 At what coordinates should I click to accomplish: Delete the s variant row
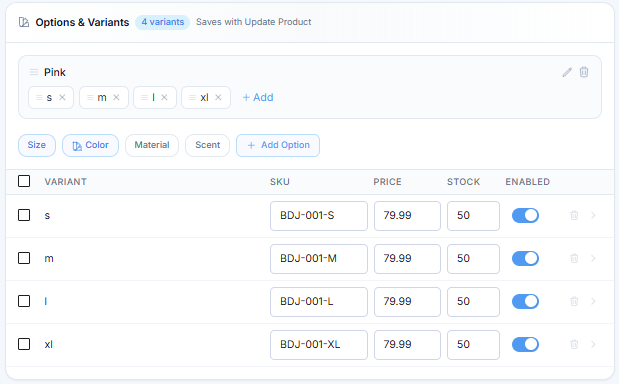(x=574, y=215)
